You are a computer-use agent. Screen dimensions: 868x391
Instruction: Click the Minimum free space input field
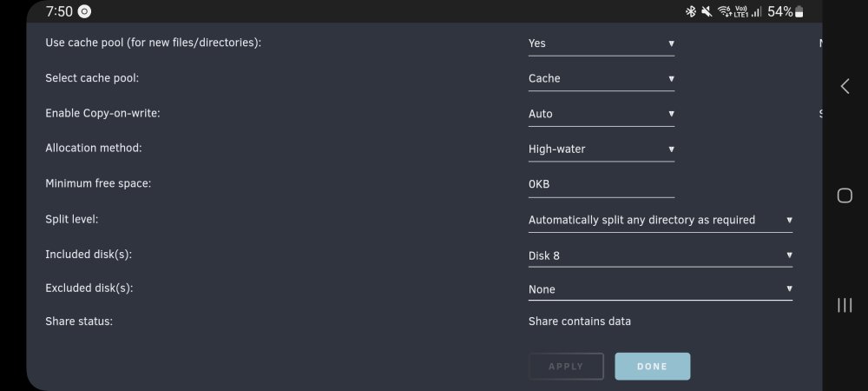coord(602,184)
